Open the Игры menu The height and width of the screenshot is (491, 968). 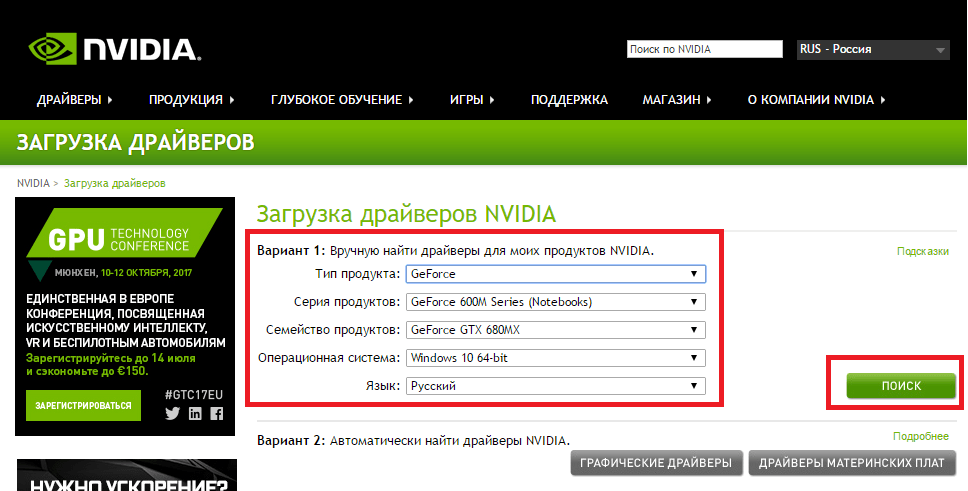pos(472,99)
